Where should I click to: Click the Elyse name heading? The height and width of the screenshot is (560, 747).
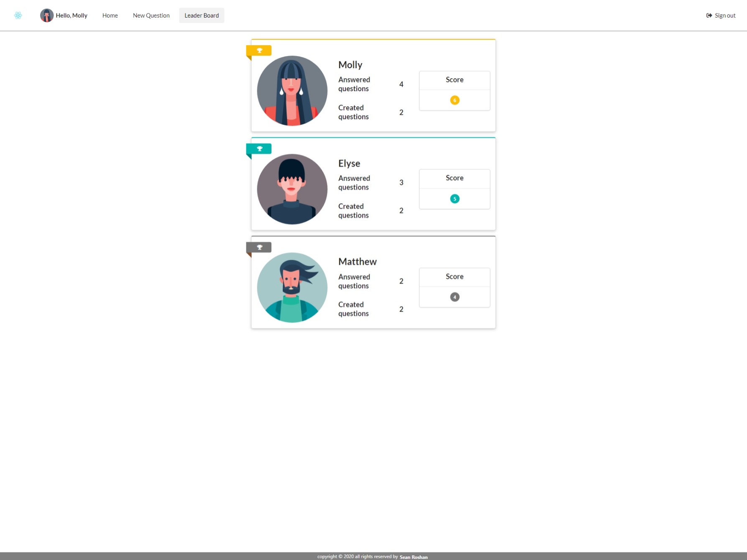(x=349, y=164)
